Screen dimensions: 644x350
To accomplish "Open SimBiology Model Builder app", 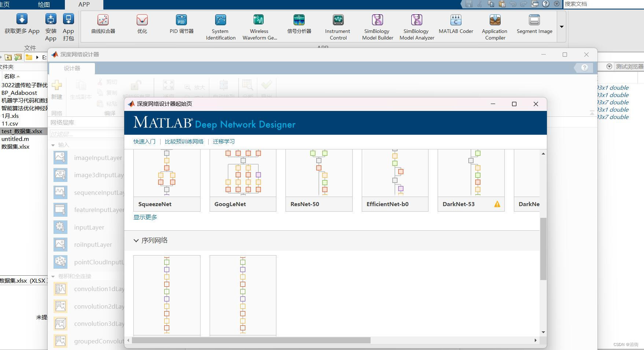I will pyautogui.click(x=377, y=20).
